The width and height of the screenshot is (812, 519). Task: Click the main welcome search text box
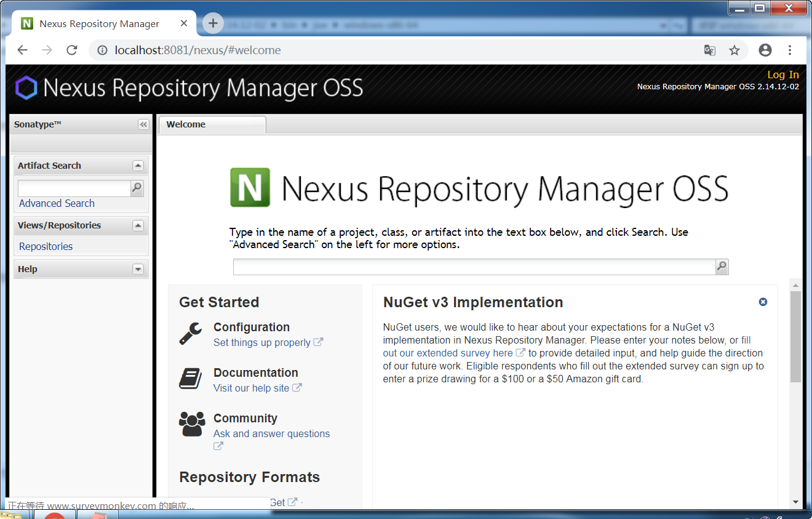tap(474, 267)
